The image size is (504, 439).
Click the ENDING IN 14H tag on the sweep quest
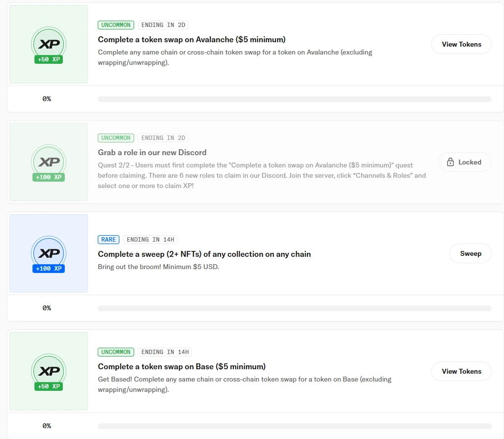(150, 240)
